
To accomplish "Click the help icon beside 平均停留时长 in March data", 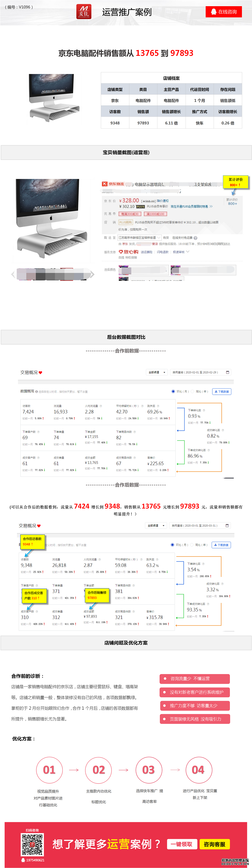I will click(141, 560).
